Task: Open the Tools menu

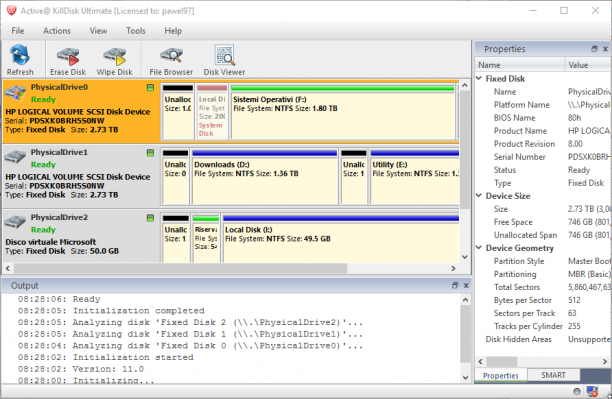Action: click(x=136, y=31)
